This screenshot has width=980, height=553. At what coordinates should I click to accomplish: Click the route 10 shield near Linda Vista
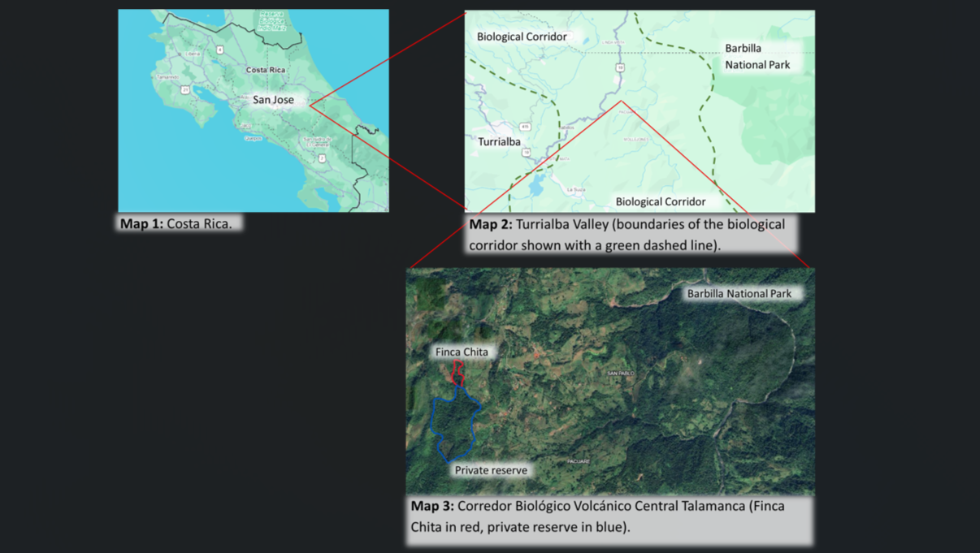[619, 68]
